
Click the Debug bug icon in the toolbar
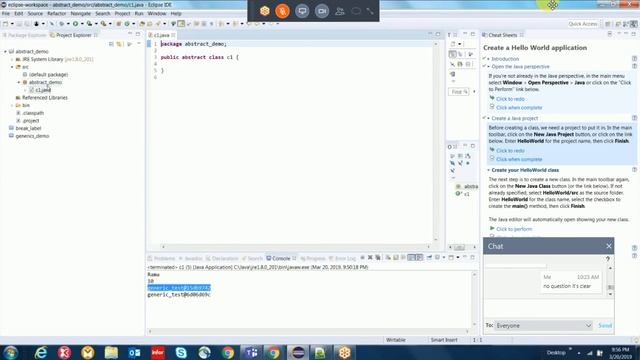[x=62, y=24]
